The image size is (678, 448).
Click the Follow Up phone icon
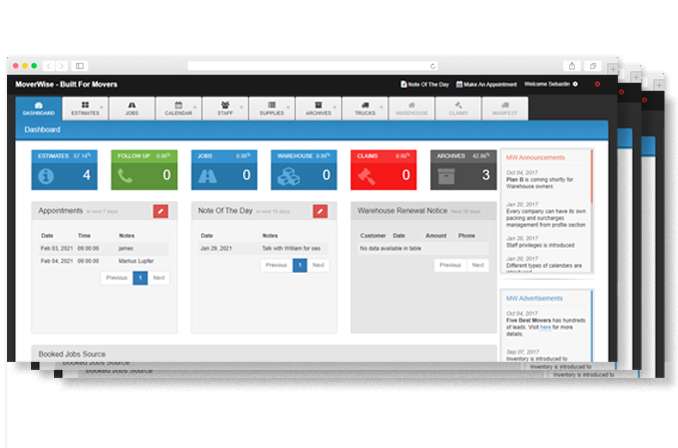coord(125,176)
